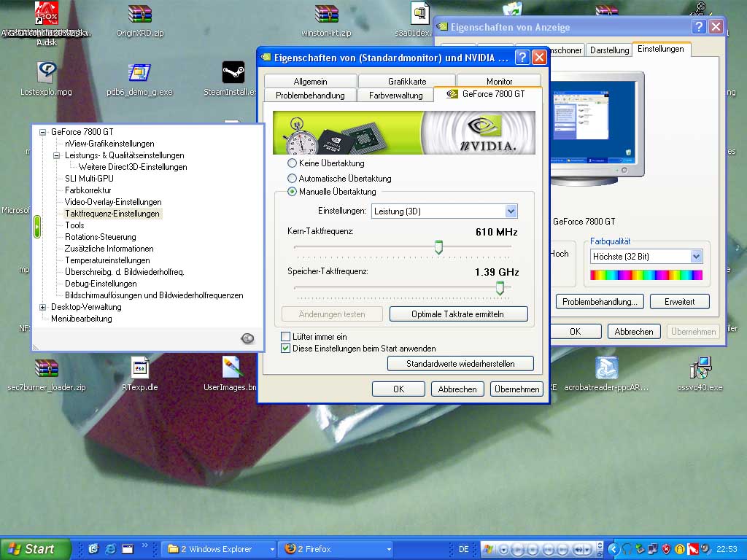Click the NVIDIA logo button in tree panel

(x=247, y=338)
